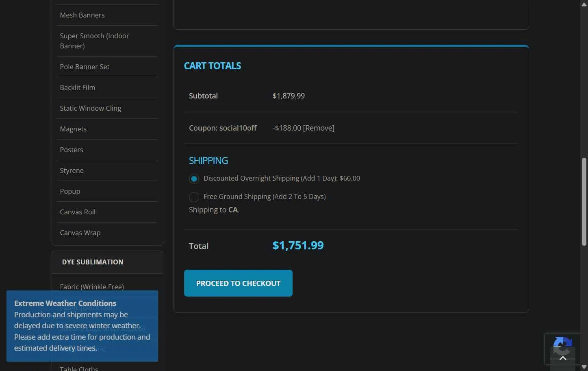Viewport: 588px width, 371px height.
Task: Click the scrollbar up arrow
Action: [x=584, y=4]
